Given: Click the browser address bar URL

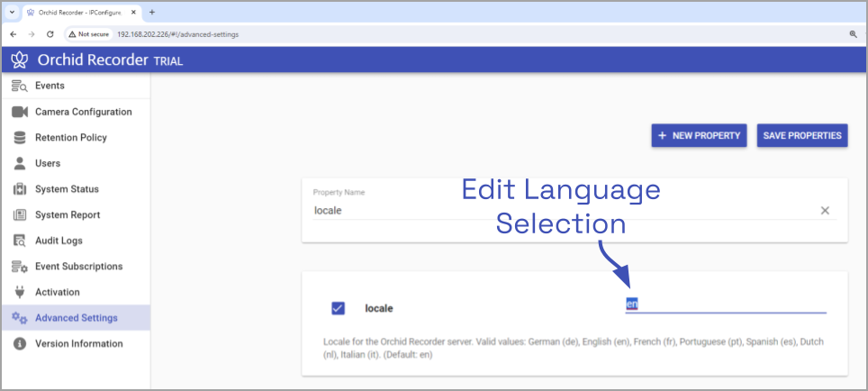Looking at the screenshot, I should (x=177, y=34).
